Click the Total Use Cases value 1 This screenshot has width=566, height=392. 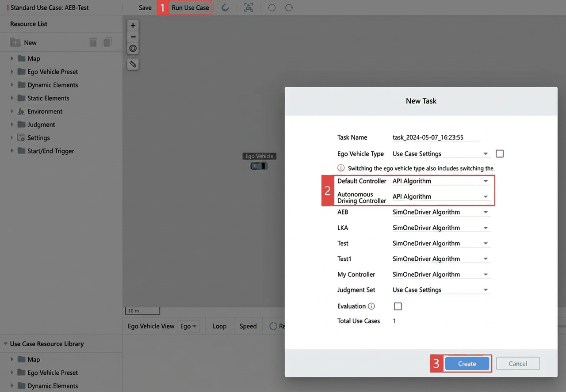coord(394,321)
